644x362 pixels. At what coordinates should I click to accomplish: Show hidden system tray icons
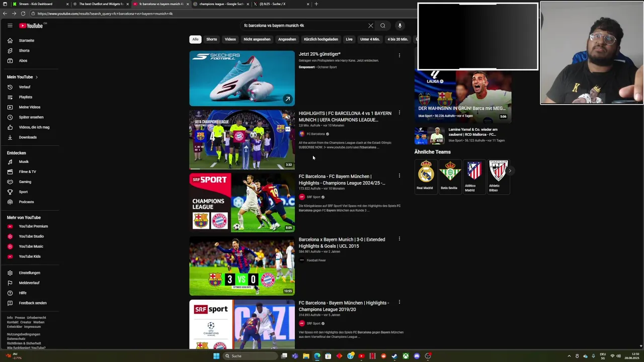coord(569,356)
